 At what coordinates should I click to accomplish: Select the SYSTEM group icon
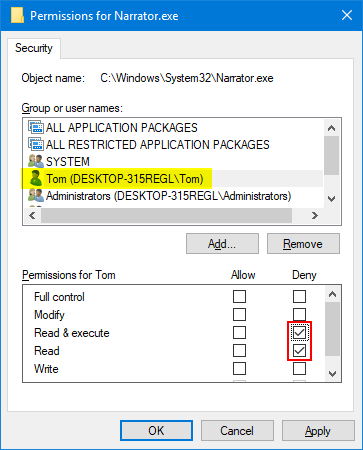tap(36, 161)
